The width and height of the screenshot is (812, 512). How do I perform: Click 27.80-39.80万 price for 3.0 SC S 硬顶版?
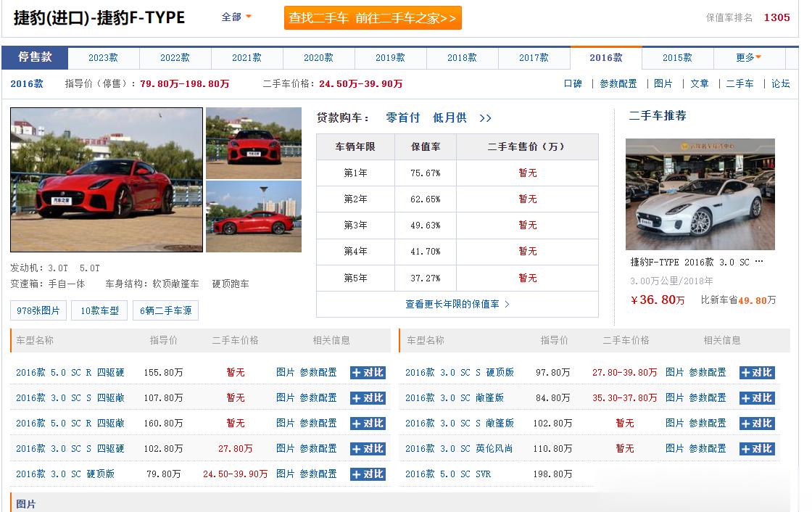(624, 373)
